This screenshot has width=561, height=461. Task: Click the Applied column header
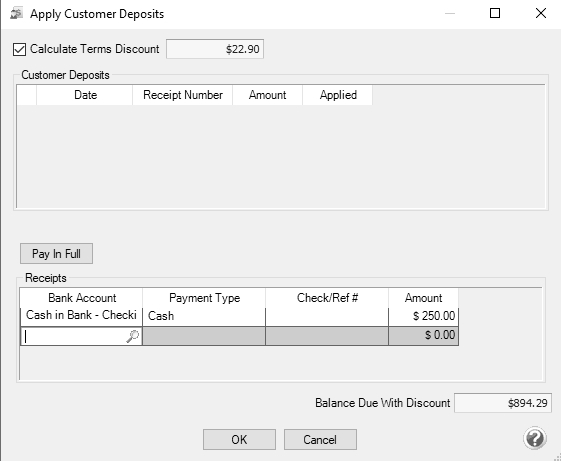point(338,95)
